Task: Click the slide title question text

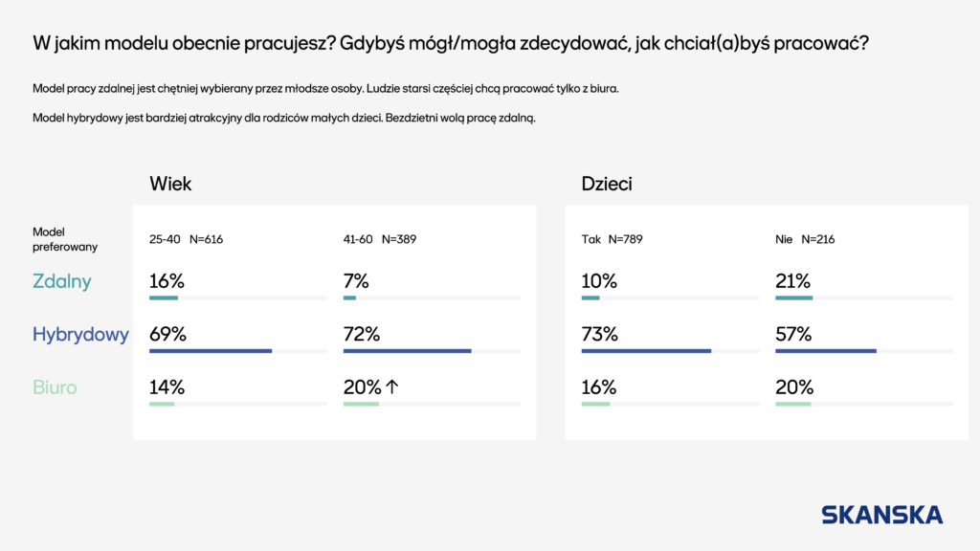Action: pos(451,44)
